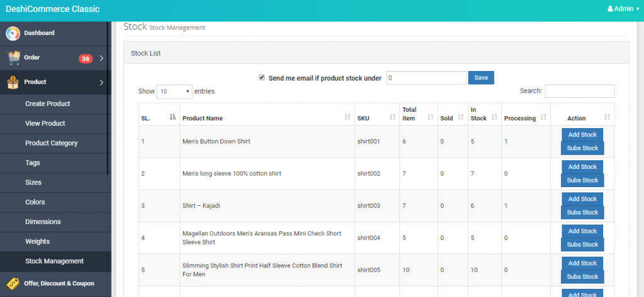This screenshot has width=644, height=297.
Task: Add Stock for shirt002
Action: (582, 166)
